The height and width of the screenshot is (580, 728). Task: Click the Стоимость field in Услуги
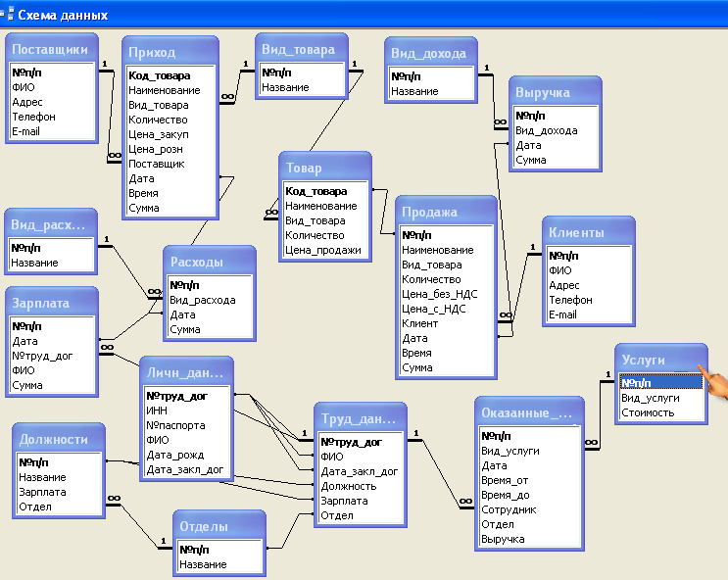tap(661, 412)
